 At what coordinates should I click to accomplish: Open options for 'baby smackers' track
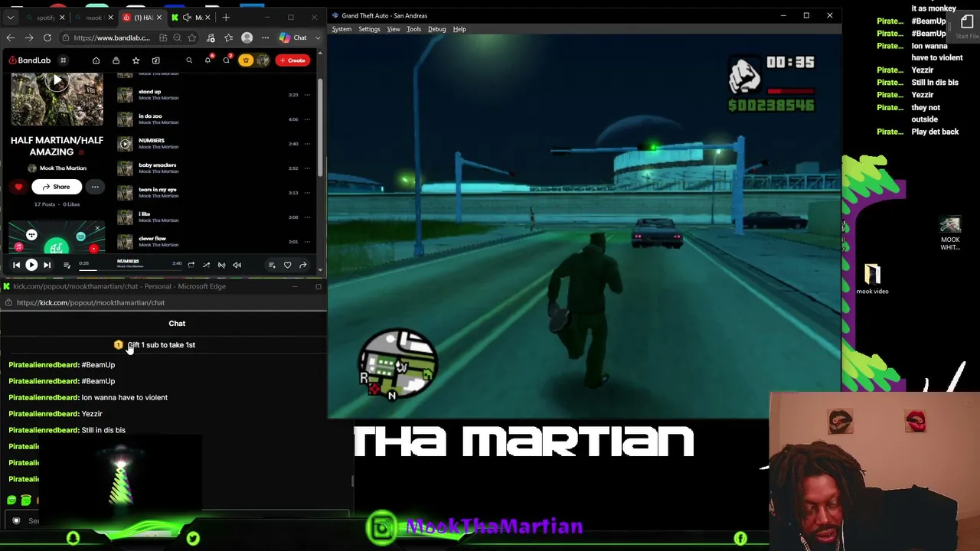tap(307, 168)
